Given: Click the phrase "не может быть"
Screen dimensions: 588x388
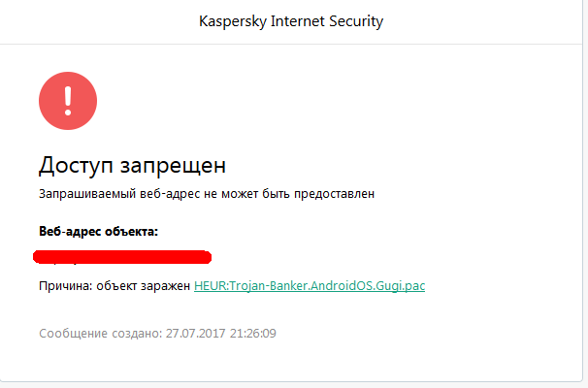Looking at the screenshot, I should 250,194.
